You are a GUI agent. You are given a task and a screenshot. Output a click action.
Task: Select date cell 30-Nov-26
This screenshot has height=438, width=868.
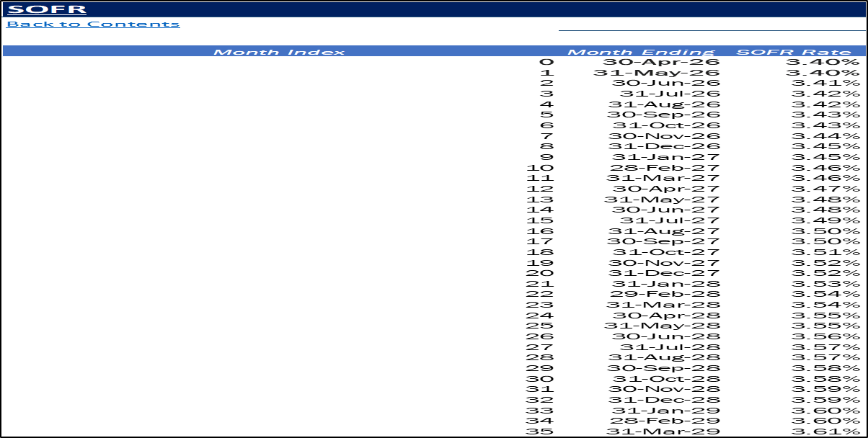664,136
